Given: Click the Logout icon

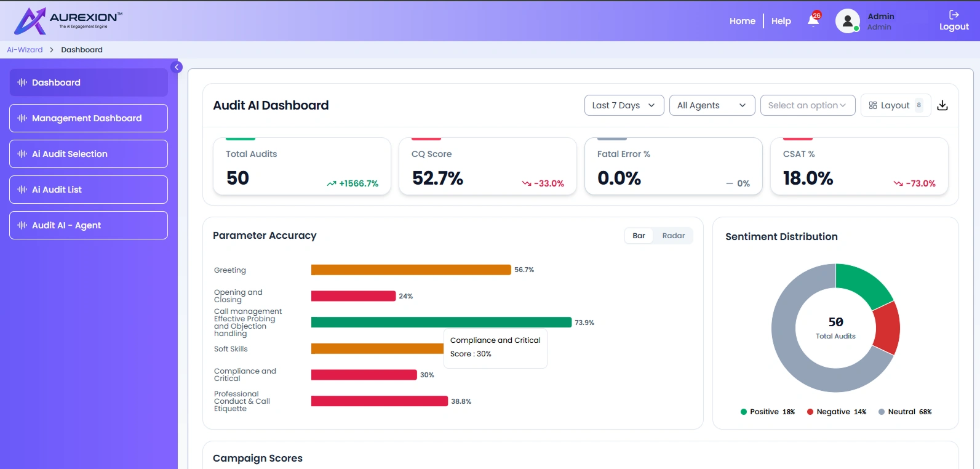Looking at the screenshot, I should tap(954, 15).
